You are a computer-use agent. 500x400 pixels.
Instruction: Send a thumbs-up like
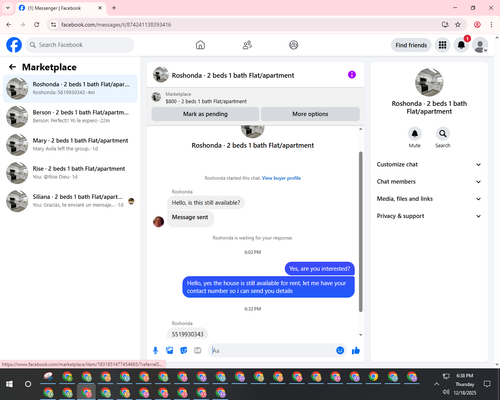click(x=356, y=350)
